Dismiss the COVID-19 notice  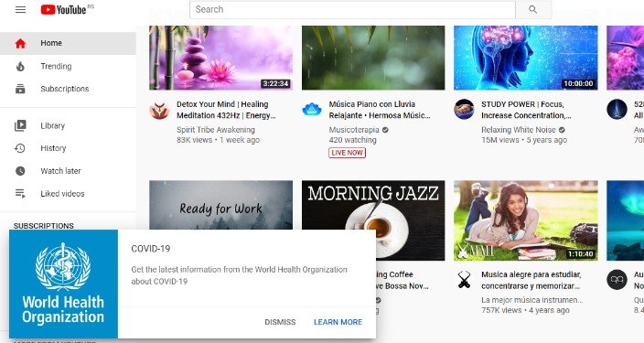coord(280,322)
